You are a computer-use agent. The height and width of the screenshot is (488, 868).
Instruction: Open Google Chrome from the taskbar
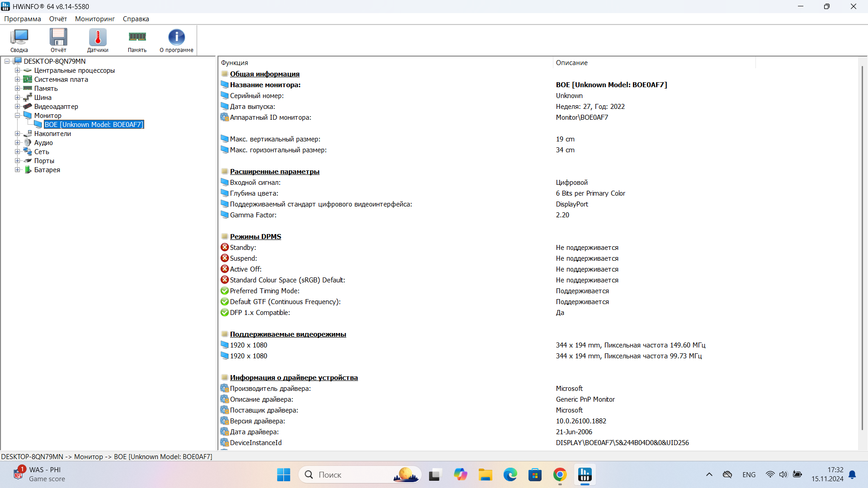pyautogui.click(x=560, y=475)
